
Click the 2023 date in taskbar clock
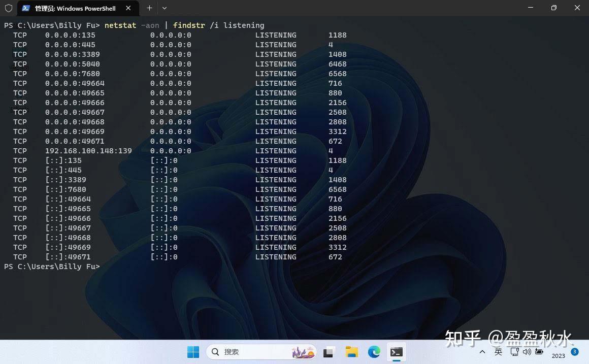(558, 356)
